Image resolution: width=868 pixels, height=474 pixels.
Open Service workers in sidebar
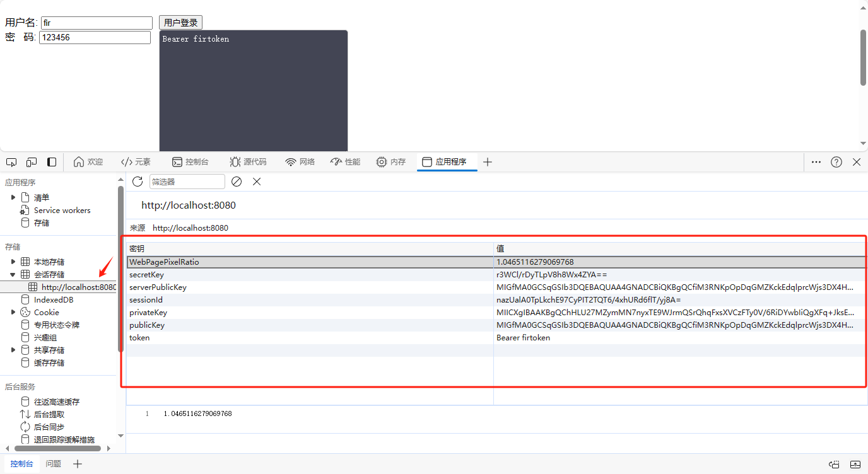62,210
